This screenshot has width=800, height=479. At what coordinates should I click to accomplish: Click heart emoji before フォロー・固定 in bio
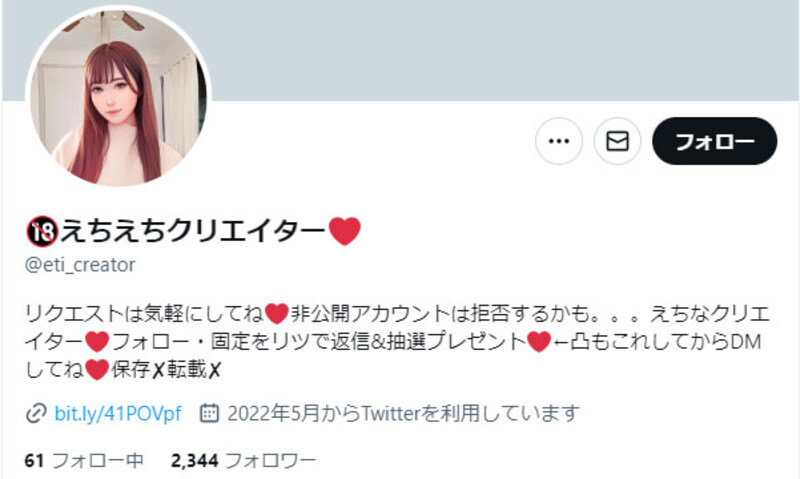(x=97, y=341)
